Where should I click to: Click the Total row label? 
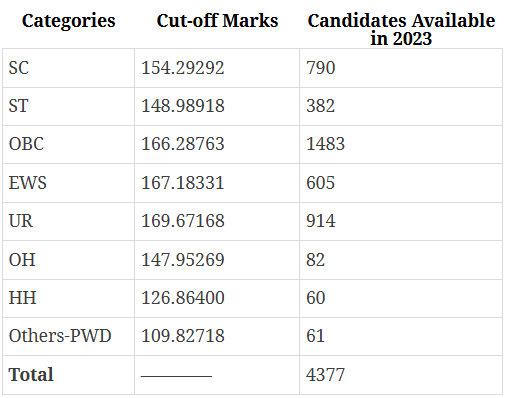(x=31, y=374)
